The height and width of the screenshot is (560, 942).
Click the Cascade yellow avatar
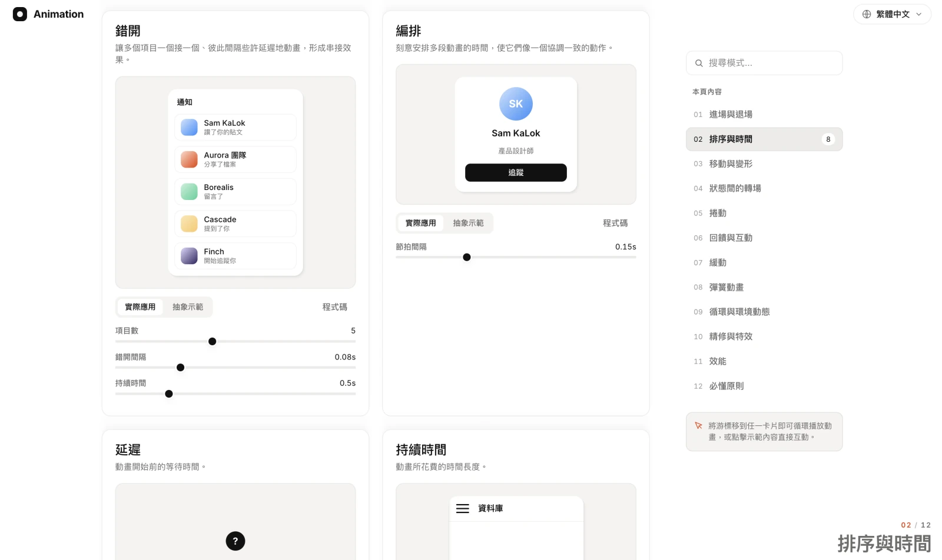coord(189,224)
